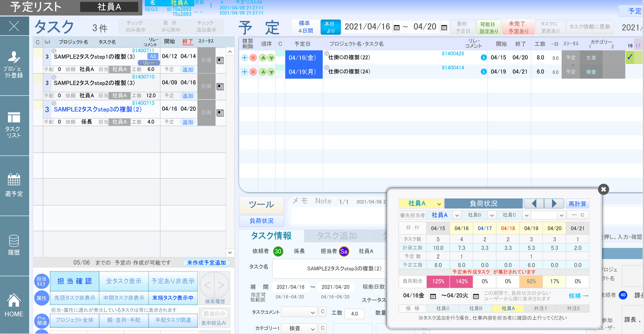The image size is (644, 334).
Task: Duplicate the 04/16(金) schedule row with plus
Action: pyautogui.click(x=245, y=58)
